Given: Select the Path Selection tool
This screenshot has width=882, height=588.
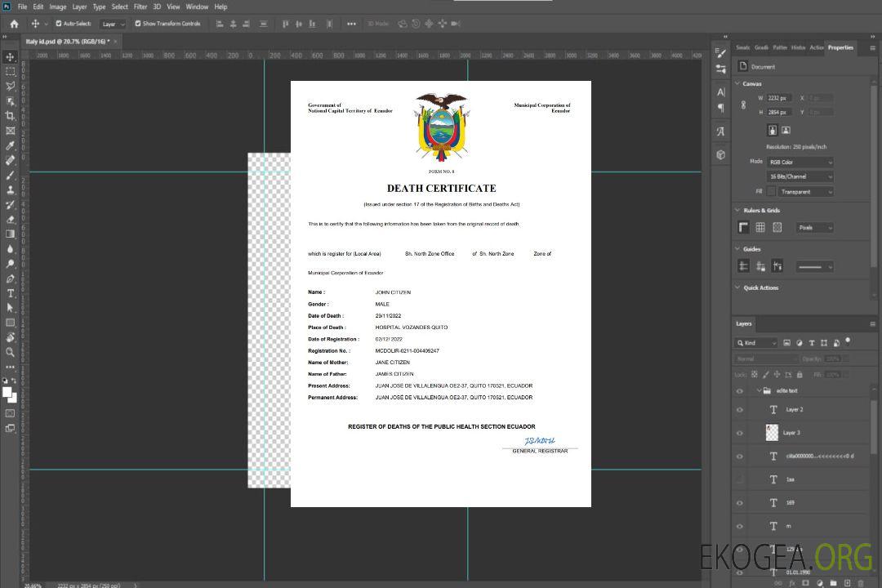Looking at the screenshot, I should click(x=10, y=308).
